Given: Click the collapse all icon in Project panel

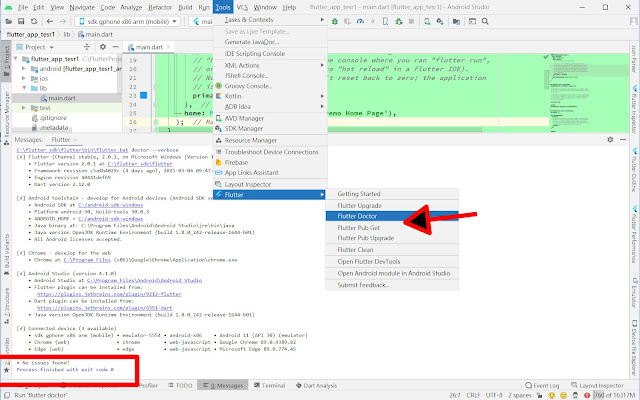Looking at the screenshot, I should (x=87, y=47).
